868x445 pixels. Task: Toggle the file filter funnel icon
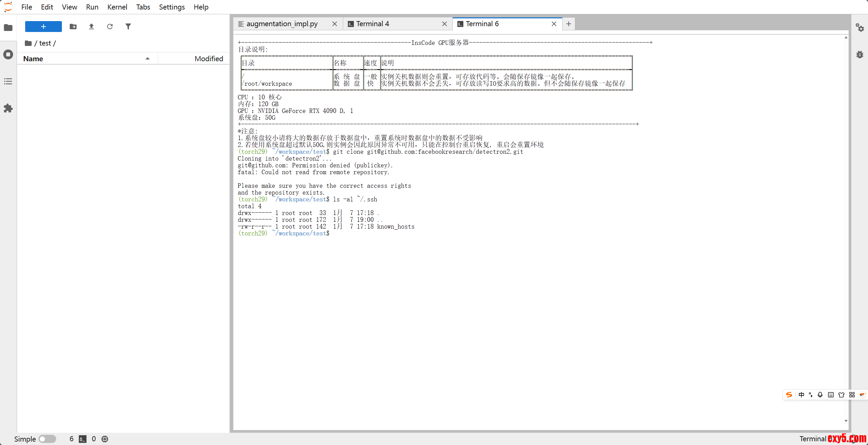tap(128, 27)
